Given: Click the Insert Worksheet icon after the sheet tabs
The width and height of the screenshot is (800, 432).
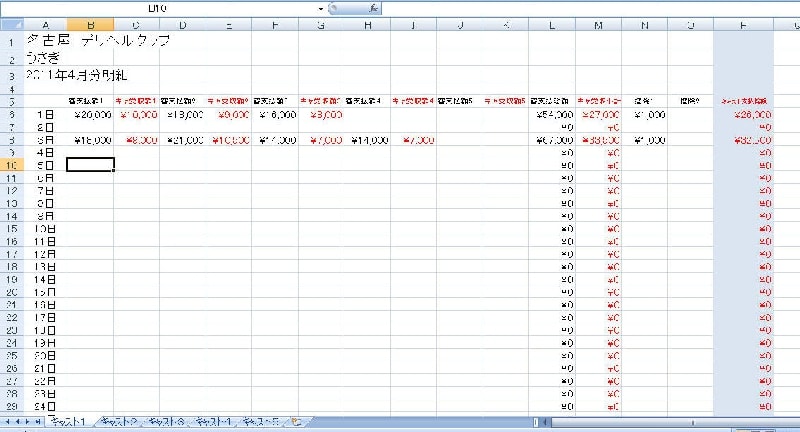Looking at the screenshot, I should pyautogui.click(x=296, y=423).
